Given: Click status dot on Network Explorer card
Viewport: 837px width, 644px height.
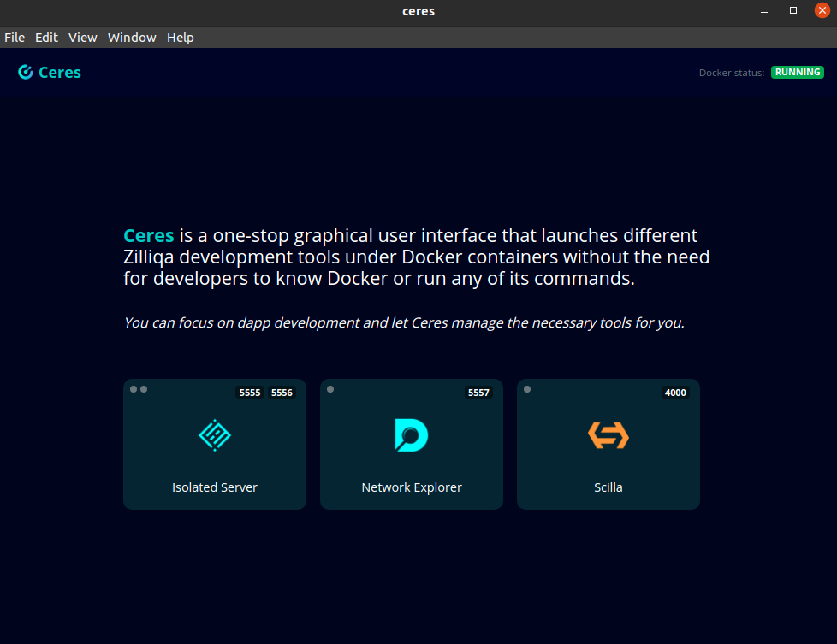Looking at the screenshot, I should 330,389.
